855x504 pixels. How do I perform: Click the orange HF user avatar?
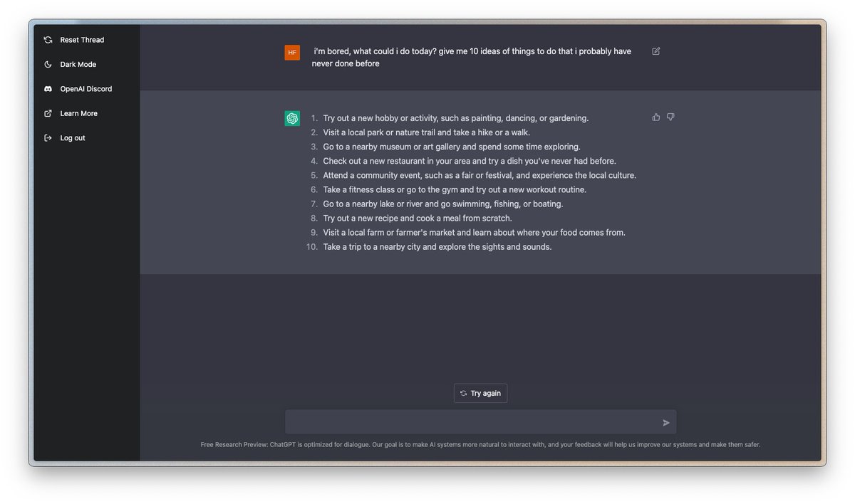[x=292, y=53]
